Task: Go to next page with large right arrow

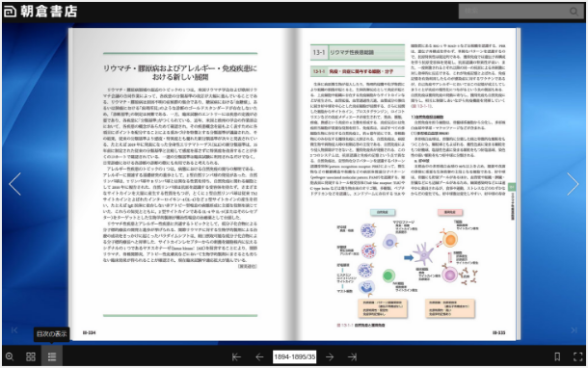Action: pos(573,184)
